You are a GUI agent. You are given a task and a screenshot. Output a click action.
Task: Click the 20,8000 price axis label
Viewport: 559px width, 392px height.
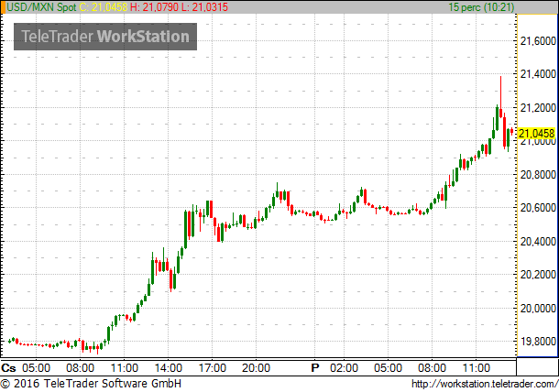click(x=538, y=175)
